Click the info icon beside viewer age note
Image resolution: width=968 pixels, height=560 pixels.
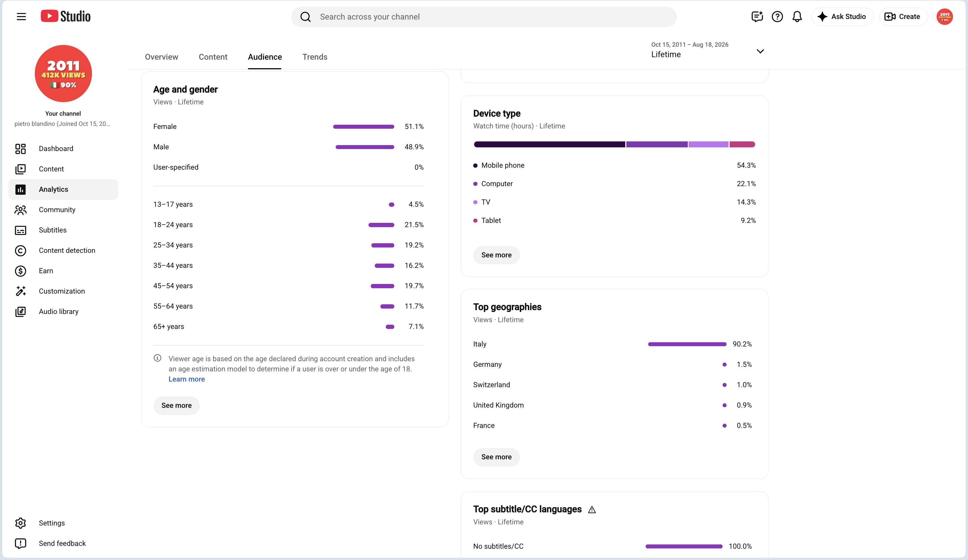point(157,358)
